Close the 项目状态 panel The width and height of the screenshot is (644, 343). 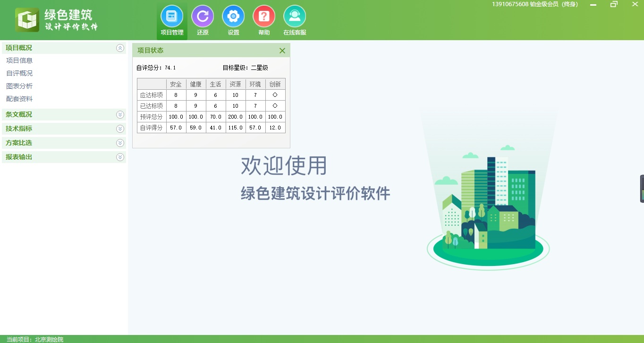[x=282, y=51]
